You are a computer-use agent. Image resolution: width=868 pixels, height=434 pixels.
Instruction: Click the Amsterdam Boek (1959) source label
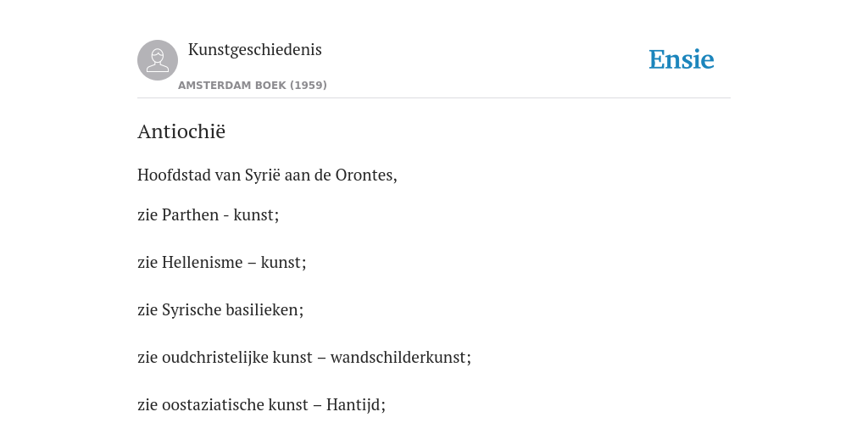253,86
